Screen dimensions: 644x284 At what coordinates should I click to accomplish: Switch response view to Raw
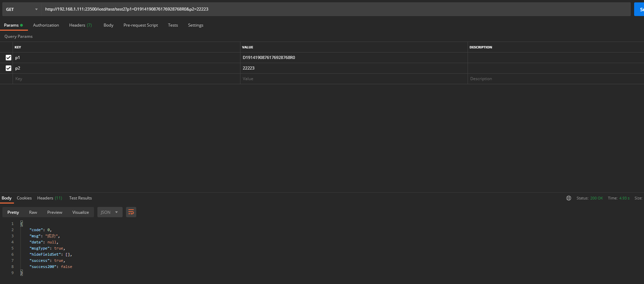[33, 212]
